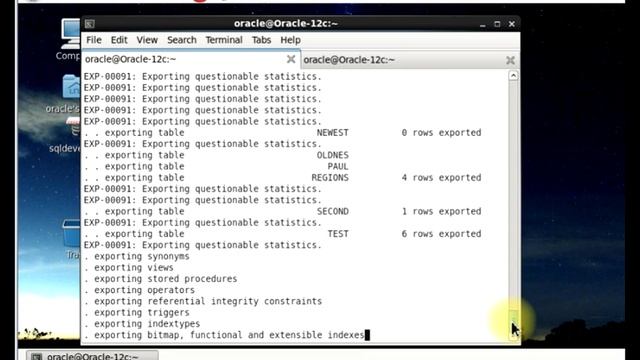This screenshot has width=640, height=360.
Task: Click the 'OLDNES' table name in the output
Action: 333,155
